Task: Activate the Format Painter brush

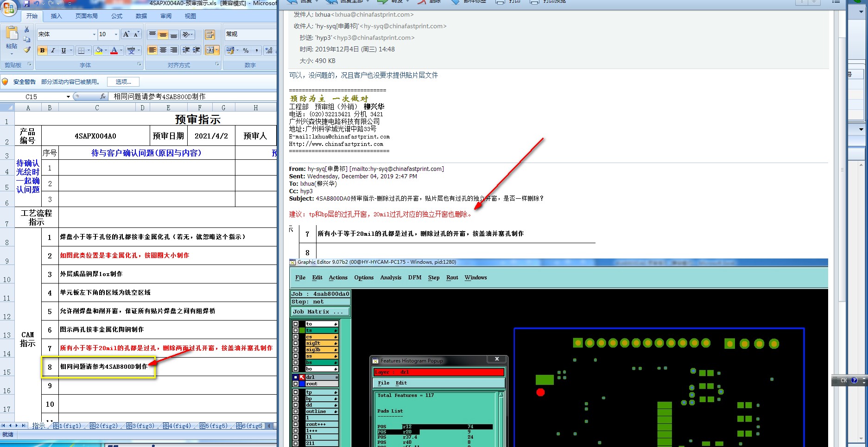Action: click(x=27, y=50)
